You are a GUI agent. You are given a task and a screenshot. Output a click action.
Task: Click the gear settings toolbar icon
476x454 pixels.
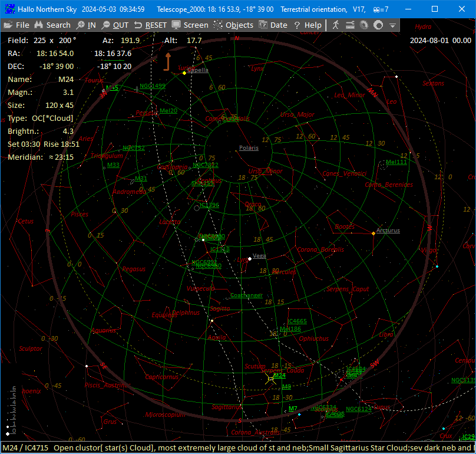pos(364,25)
